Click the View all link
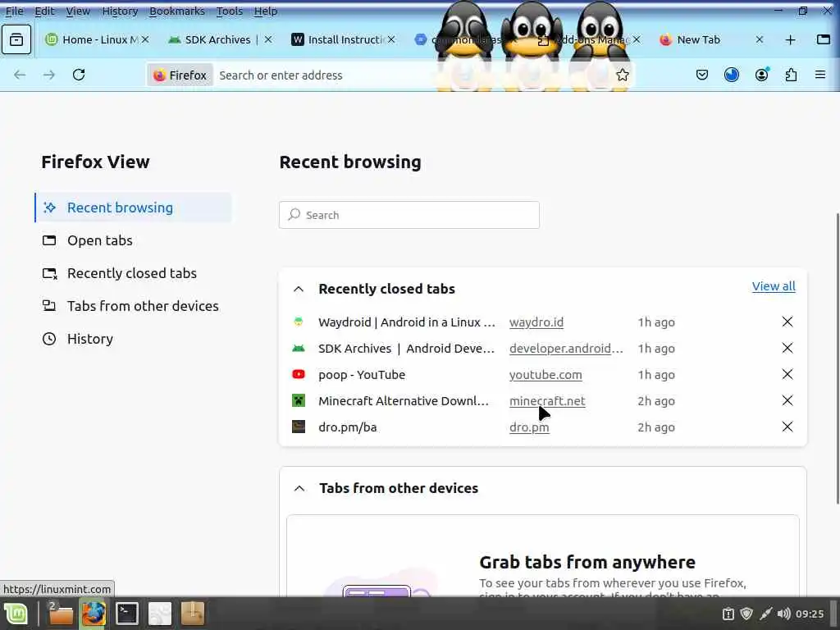The width and height of the screenshot is (840, 630). click(774, 286)
